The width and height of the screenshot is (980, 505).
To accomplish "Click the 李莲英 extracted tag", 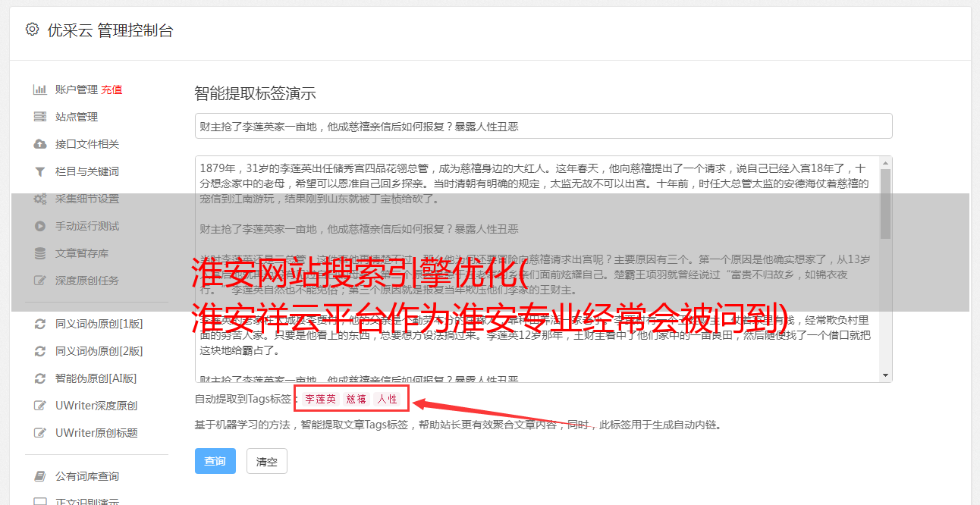I will (321, 399).
